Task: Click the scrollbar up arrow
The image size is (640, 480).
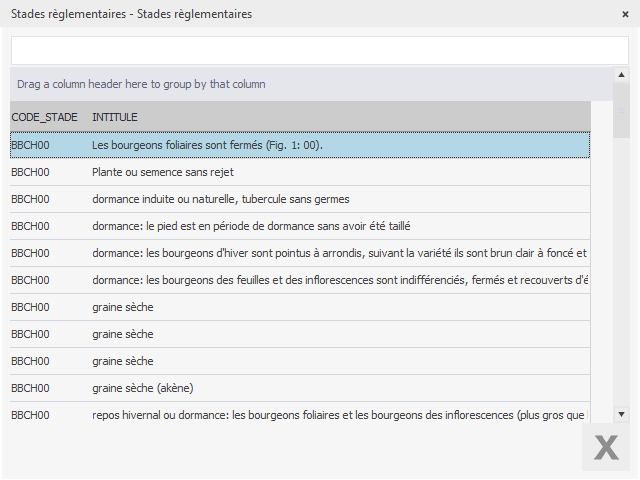Action: (621, 76)
